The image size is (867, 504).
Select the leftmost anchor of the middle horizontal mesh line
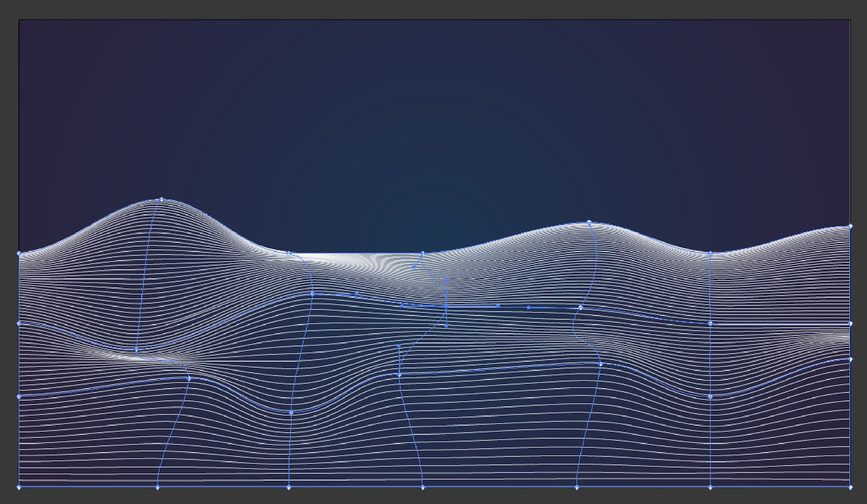click(x=19, y=323)
